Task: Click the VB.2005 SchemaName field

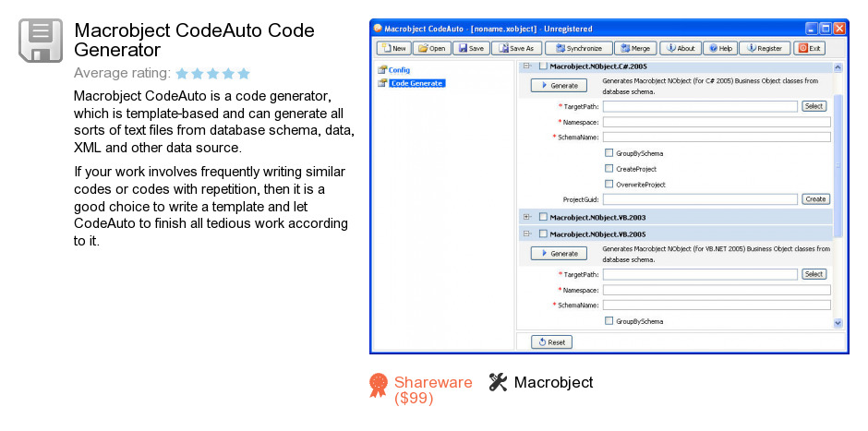Action: click(x=717, y=305)
